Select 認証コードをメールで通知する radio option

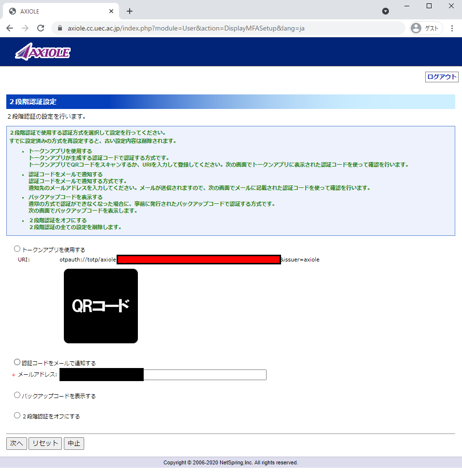click(x=17, y=362)
